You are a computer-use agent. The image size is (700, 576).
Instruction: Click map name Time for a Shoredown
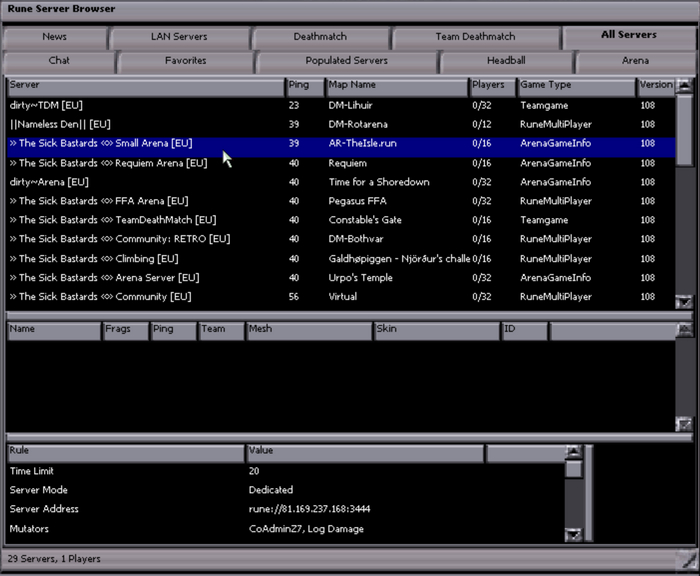[x=379, y=182]
